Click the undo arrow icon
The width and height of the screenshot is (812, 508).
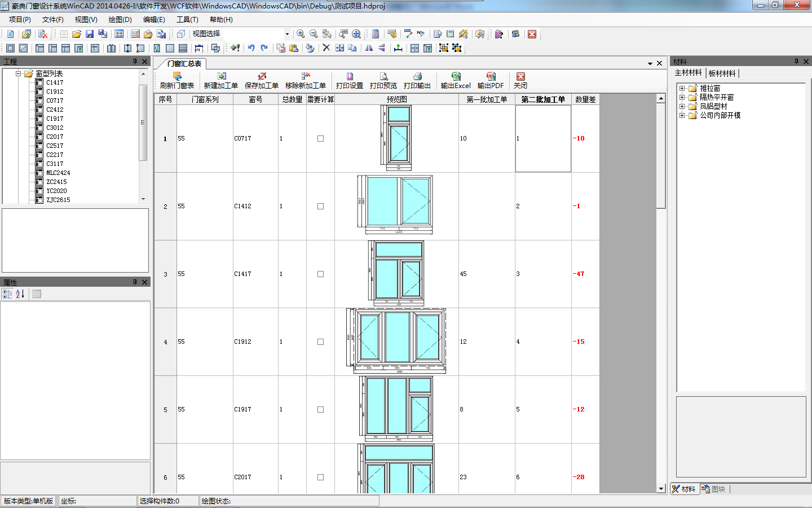point(251,48)
